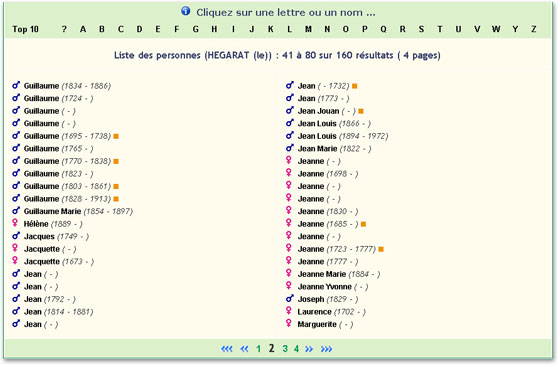Click male icon beside Joseph (1829 - )

click(x=290, y=298)
